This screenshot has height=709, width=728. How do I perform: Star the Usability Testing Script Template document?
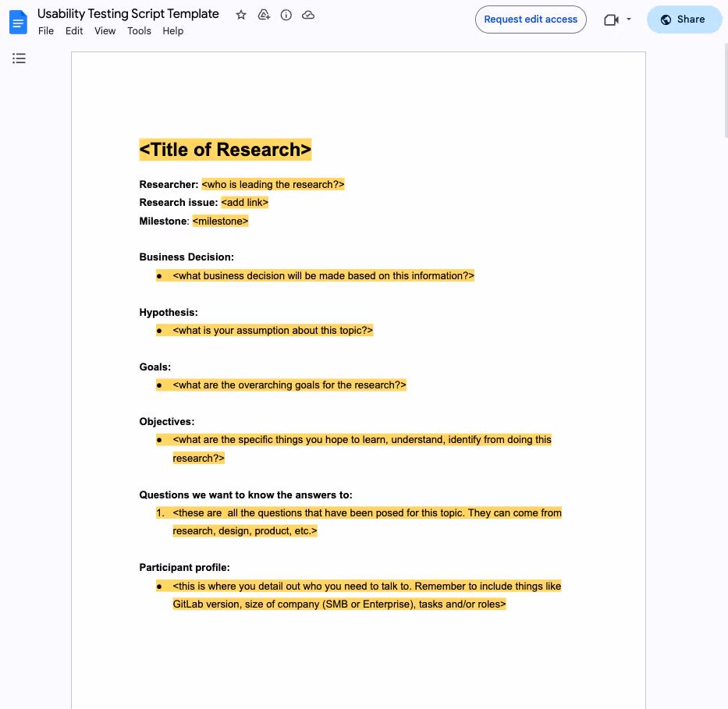click(x=241, y=15)
